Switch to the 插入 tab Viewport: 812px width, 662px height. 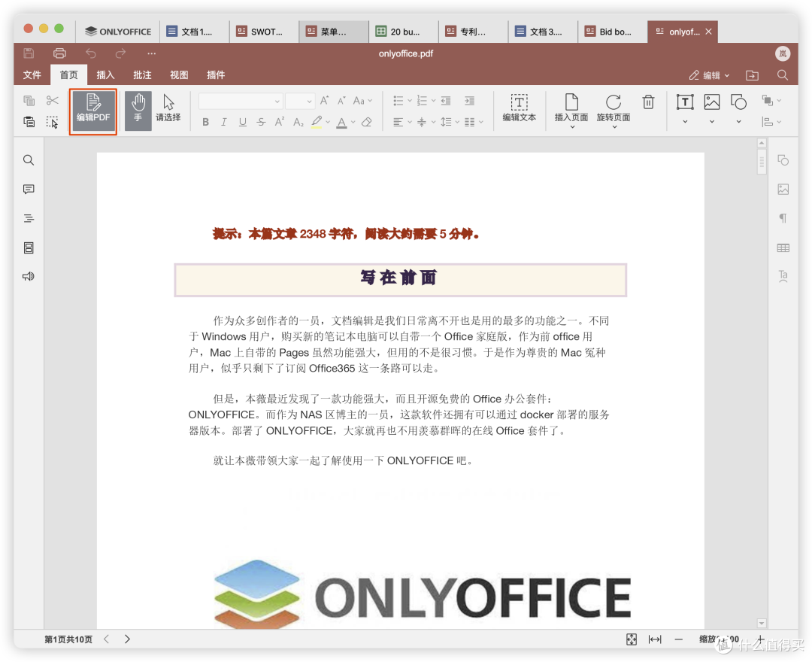[106, 75]
